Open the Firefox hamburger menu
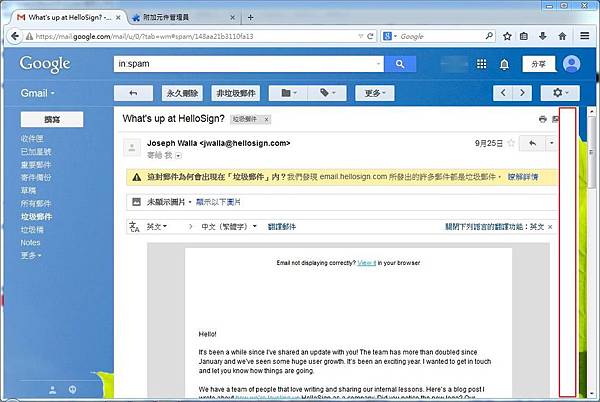 click(x=584, y=36)
